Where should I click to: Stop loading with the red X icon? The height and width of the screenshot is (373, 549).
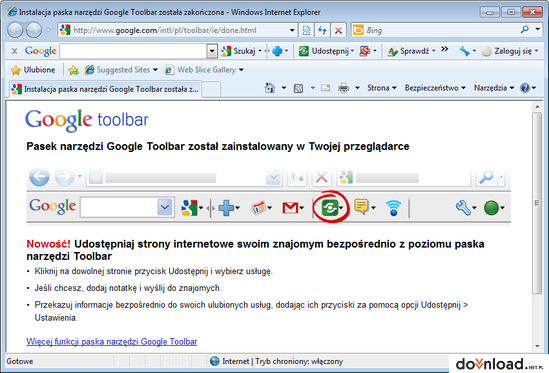[338, 30]
